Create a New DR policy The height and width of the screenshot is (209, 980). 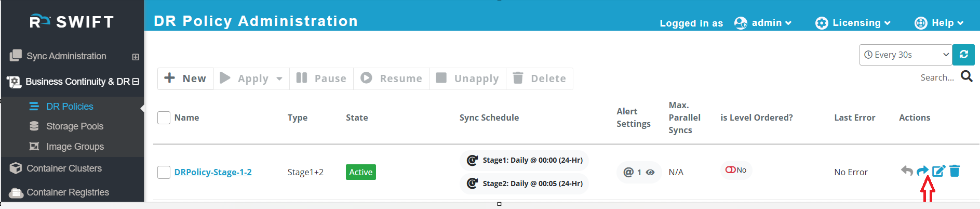[x=185, y=79]
